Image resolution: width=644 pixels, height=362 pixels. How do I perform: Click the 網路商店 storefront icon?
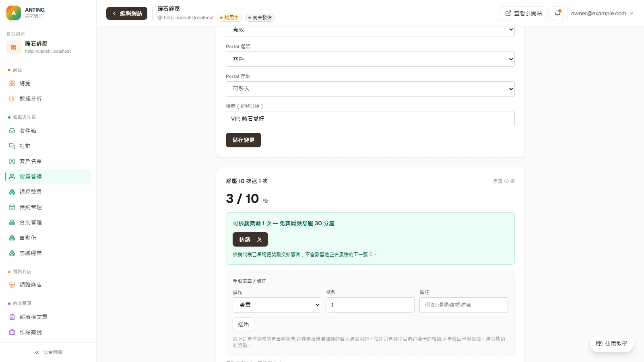[x=12, y=285]
